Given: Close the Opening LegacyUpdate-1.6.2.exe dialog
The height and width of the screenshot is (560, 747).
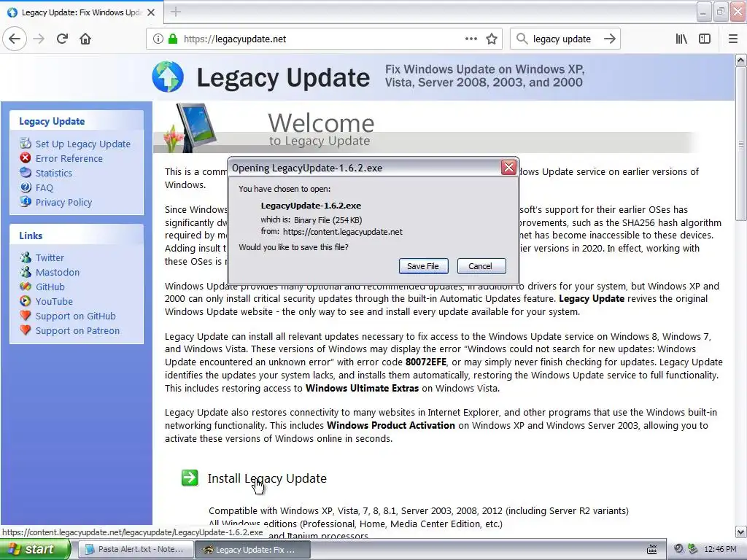Looking at the screenshot, I should pos(508,167).
